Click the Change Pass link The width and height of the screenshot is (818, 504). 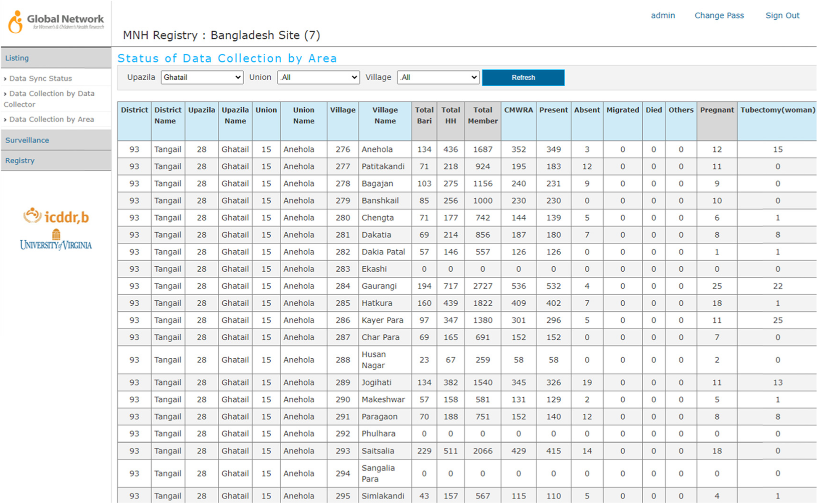point(719,16)
